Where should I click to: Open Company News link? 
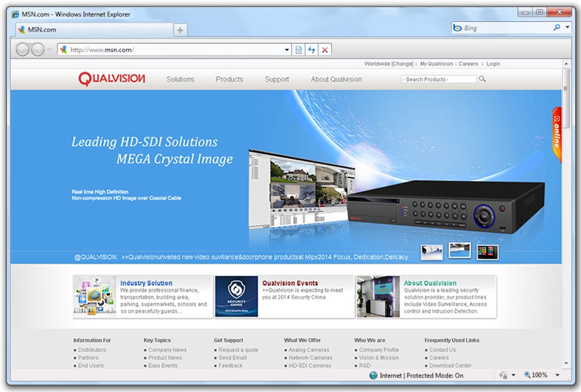(168, 350)
